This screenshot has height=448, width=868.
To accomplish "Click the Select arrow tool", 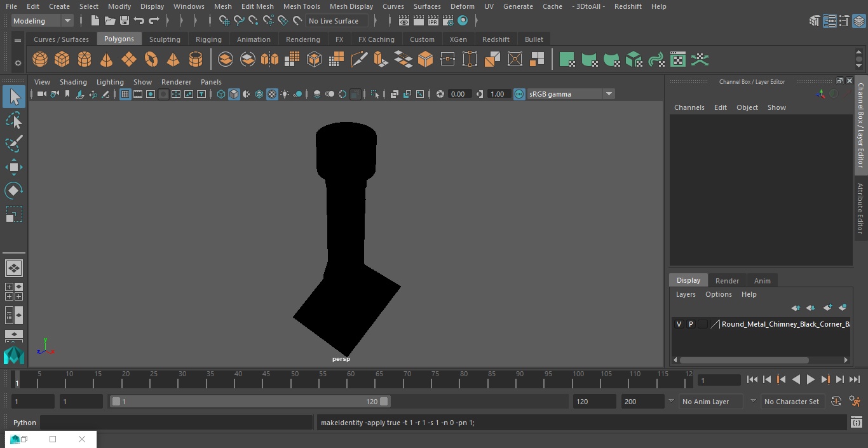I will [13, 97].
